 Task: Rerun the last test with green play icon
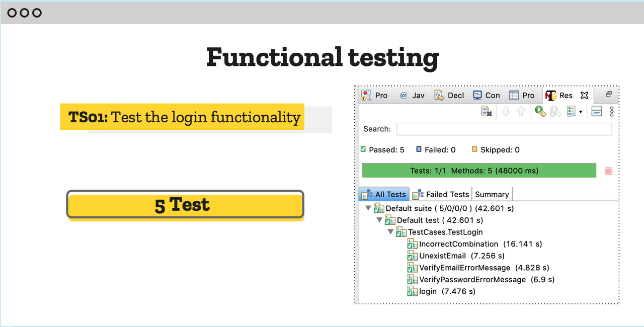pos(540,112)
